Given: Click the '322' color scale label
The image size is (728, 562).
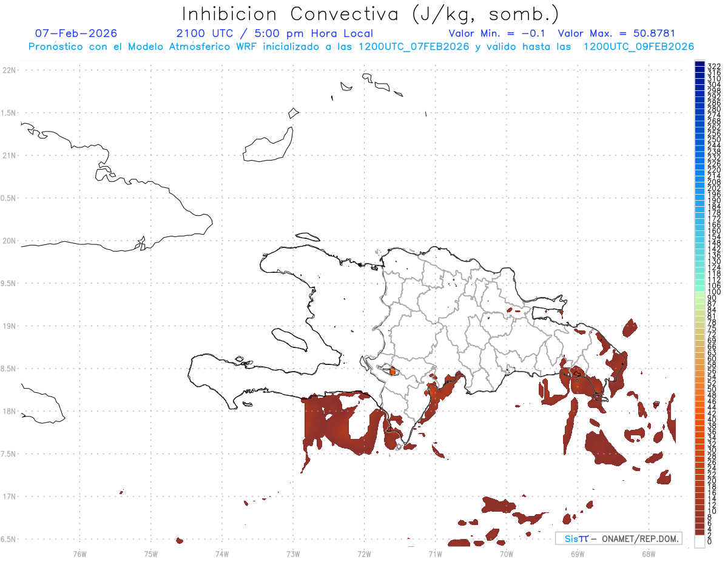Looking at the screenshot, I should point(714,66).
